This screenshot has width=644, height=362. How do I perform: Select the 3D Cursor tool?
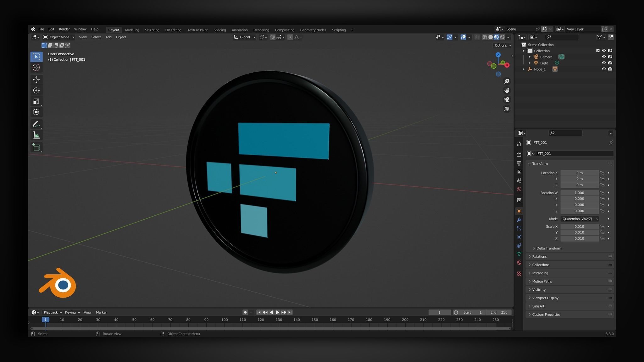36,68
